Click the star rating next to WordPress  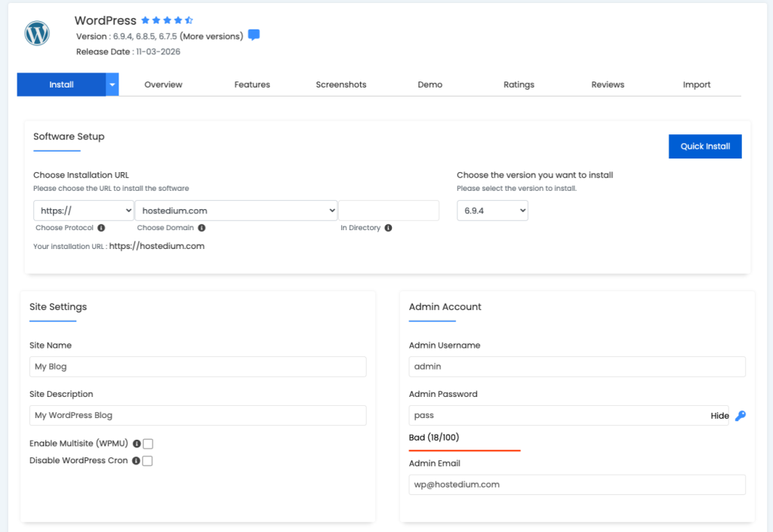click(168, 20)
